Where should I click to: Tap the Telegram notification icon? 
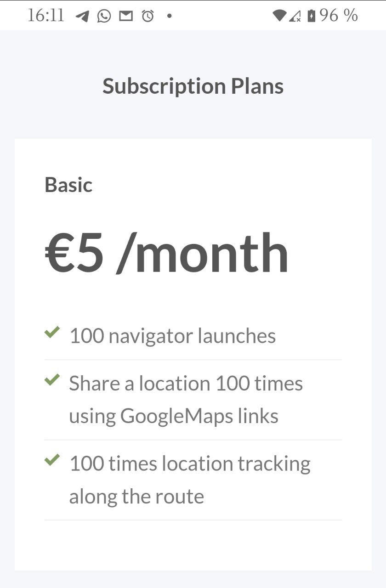(x=82, y=16)
